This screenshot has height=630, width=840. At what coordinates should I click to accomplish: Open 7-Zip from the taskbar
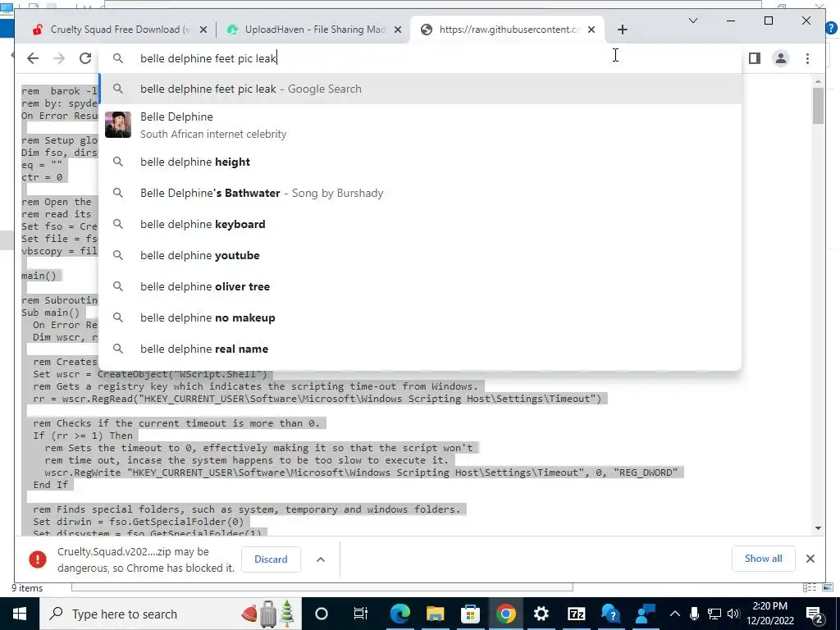(x=577, y=614)
